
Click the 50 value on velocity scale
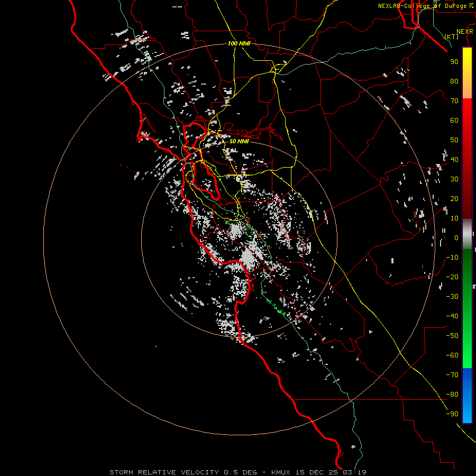click(x=454, y=140)
